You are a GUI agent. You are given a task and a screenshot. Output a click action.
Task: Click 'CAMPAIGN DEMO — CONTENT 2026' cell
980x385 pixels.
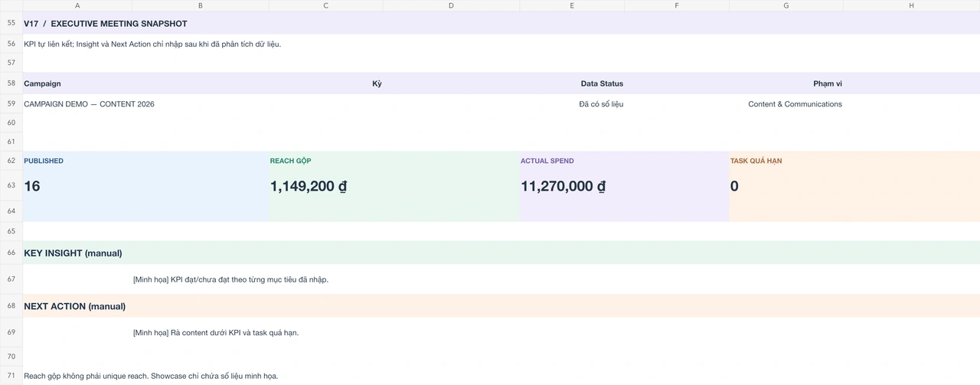pos(89,104)
